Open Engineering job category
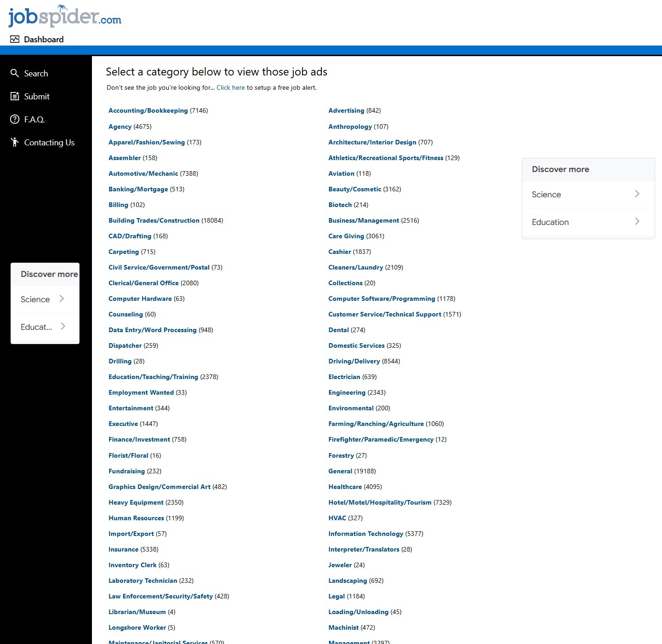 (347, 392)
